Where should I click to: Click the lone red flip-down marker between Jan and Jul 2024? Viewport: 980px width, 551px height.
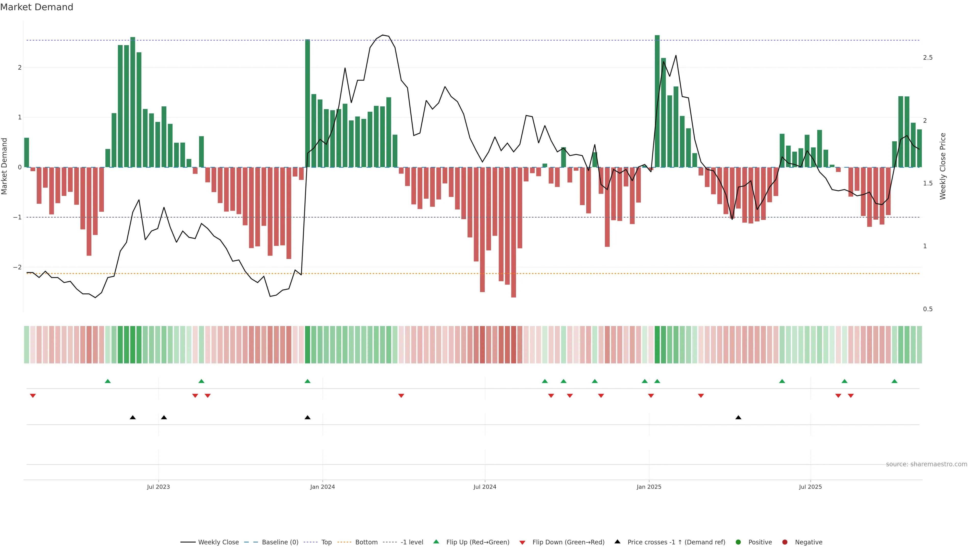401,396
